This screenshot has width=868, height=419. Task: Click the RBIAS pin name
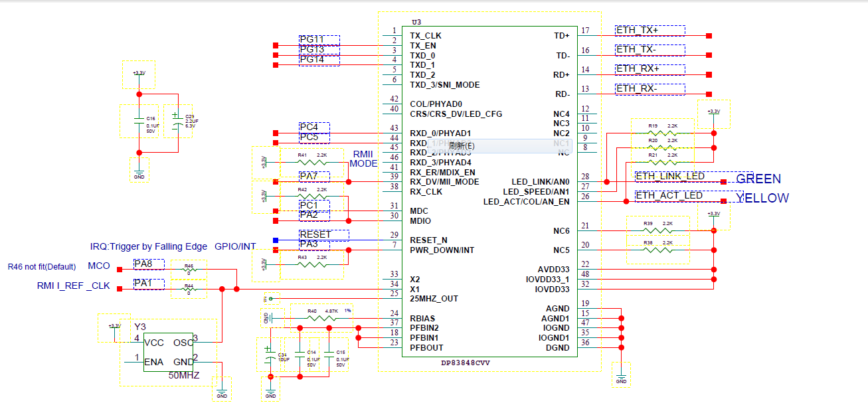click(x=422, y=318)
